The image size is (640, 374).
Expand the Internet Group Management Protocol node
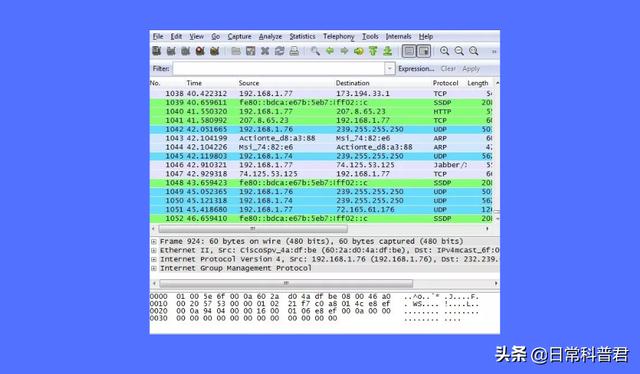click(x=154, y=268)
